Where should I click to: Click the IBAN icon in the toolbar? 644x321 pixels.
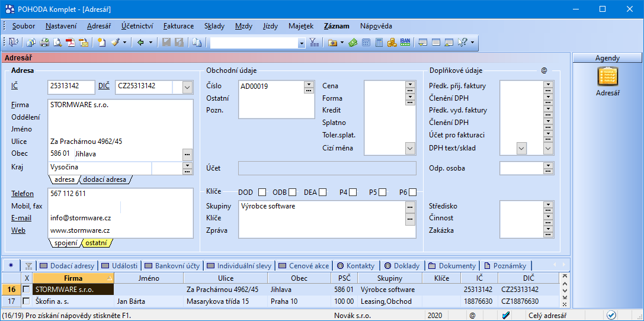(x=405, y=42)
